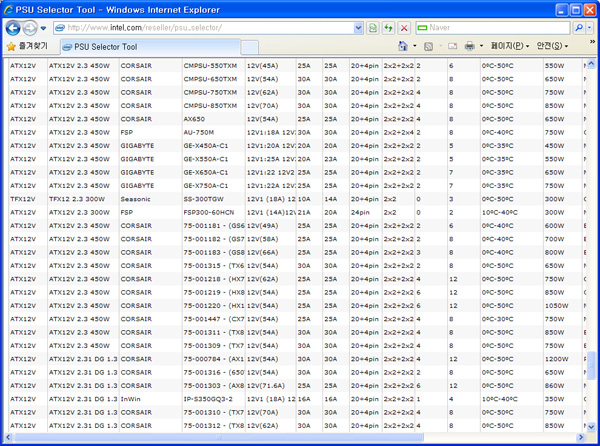
Task: Go back using the Back arrow button
Action: [x=13, y=28]
